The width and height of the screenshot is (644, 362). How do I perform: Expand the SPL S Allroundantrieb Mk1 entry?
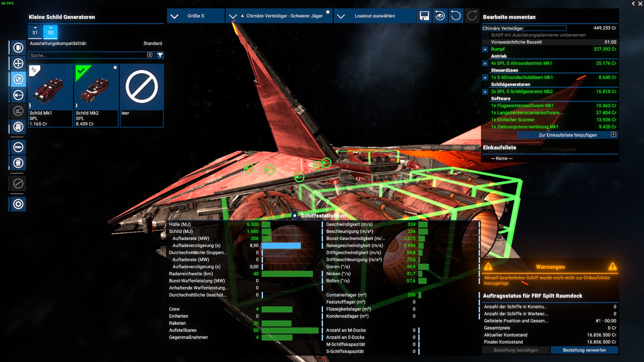coord(485,63)
